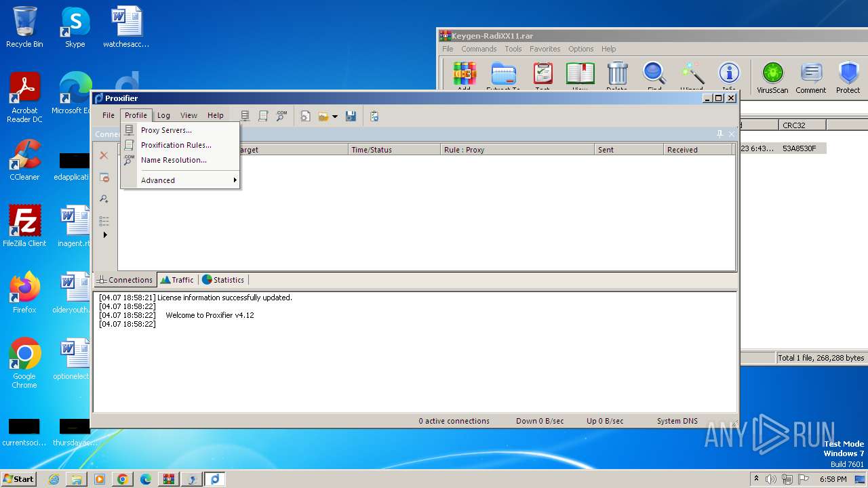Viewport: 868px width, 488px height.
Task: Click 'Welcome to Proxifier v4.12' log line
Action: pos(210,315)
